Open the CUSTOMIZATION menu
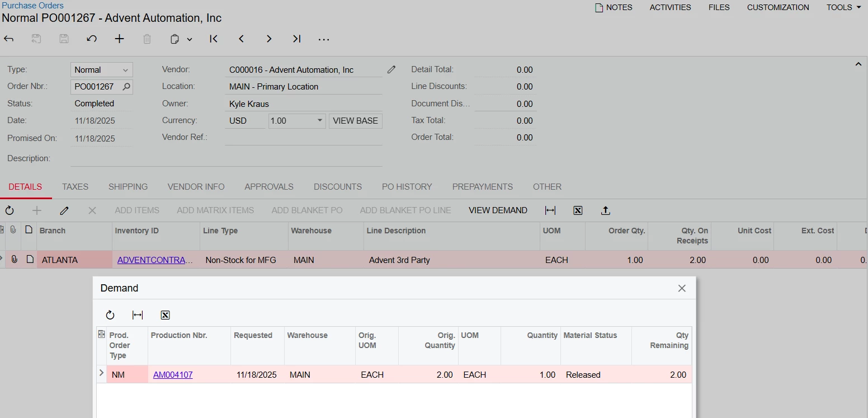This screenshot has width=868, height=418. 778,7
